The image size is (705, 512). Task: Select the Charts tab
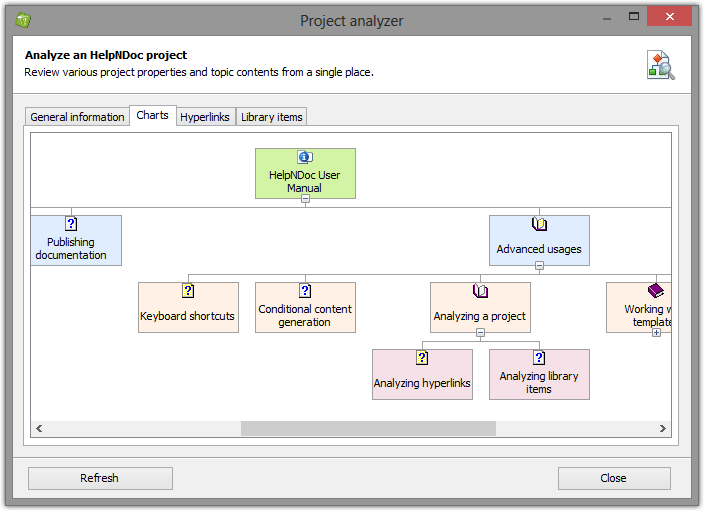(152, 115)
